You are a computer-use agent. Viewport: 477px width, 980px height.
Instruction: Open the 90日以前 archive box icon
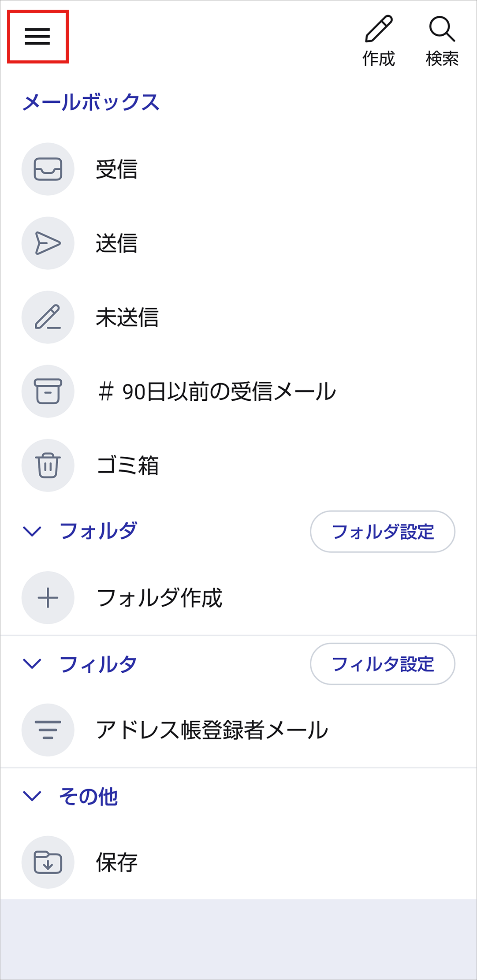coord(48,391)
